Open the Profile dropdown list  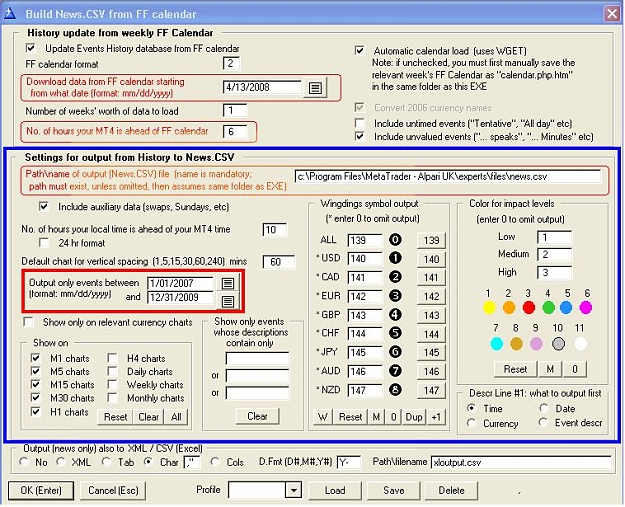(x=293, y=490)
